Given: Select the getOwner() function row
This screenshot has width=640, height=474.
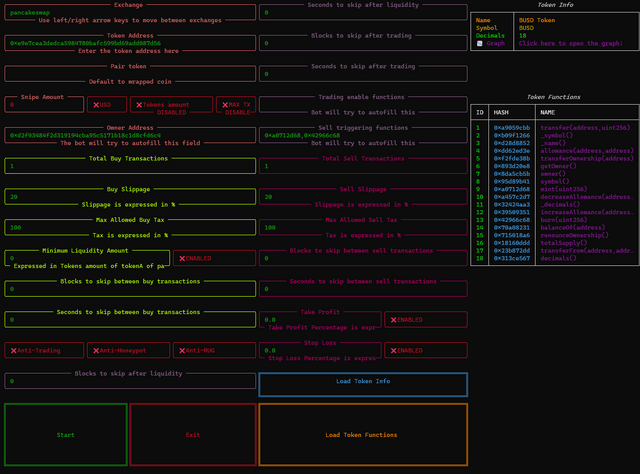Looking at the screenshot, I should [555, 166].
